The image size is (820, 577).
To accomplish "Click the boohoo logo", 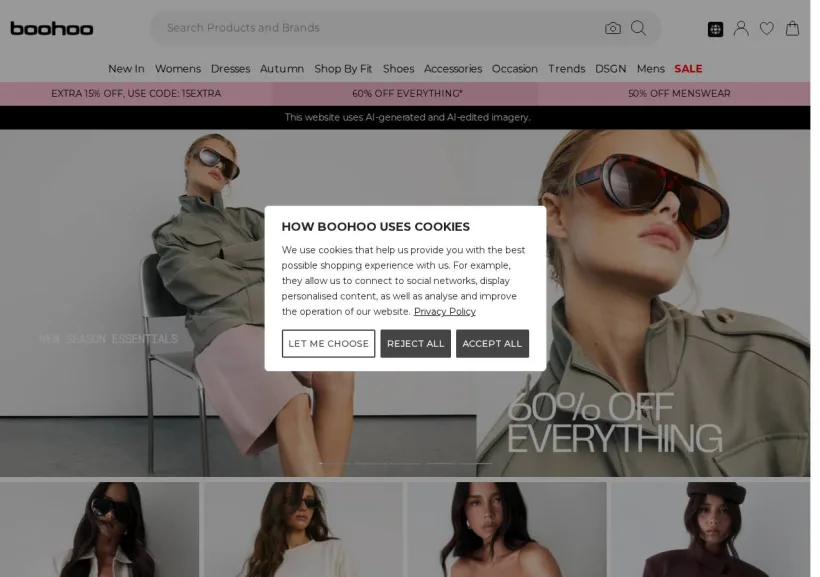I will [x=52, y=28].
